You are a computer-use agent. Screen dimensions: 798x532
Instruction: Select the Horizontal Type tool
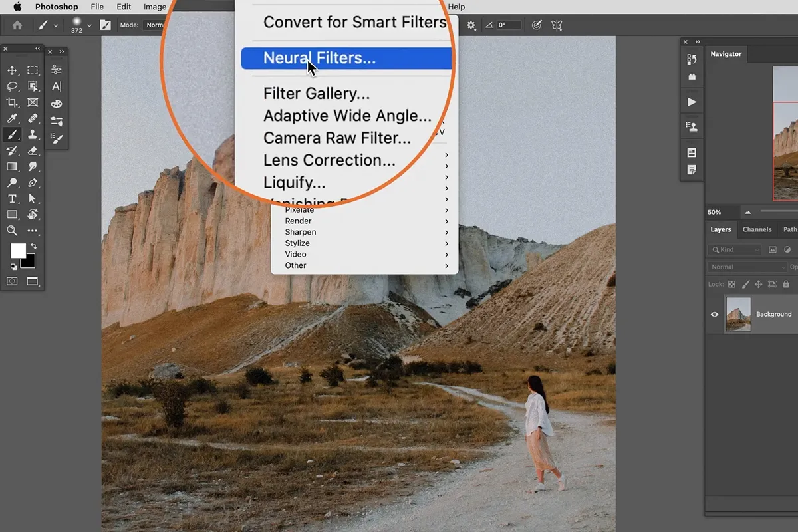[12, 199]
